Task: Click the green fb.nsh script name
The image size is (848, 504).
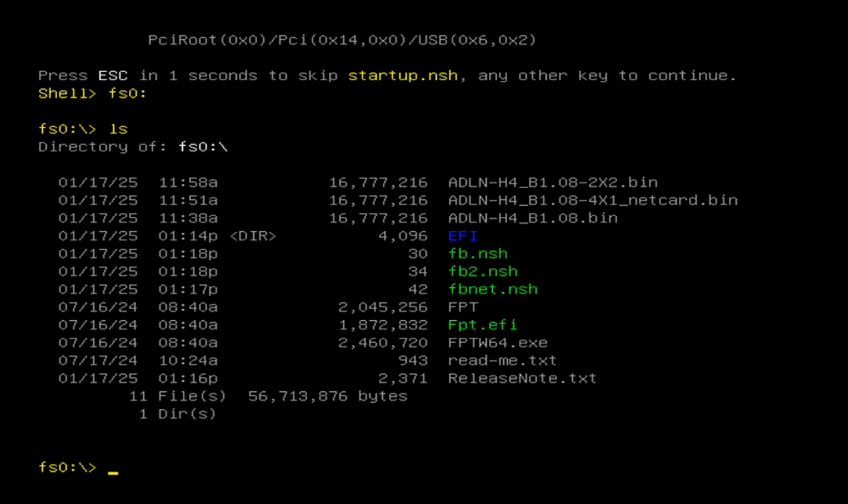Action: (477, 254)
